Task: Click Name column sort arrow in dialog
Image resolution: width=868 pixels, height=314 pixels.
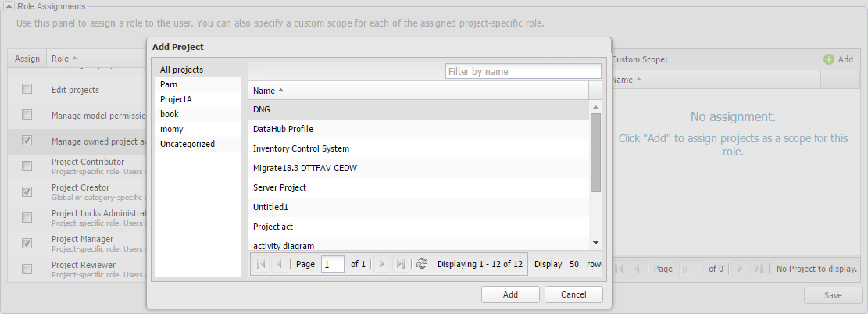Action: (x=280, y=91)
